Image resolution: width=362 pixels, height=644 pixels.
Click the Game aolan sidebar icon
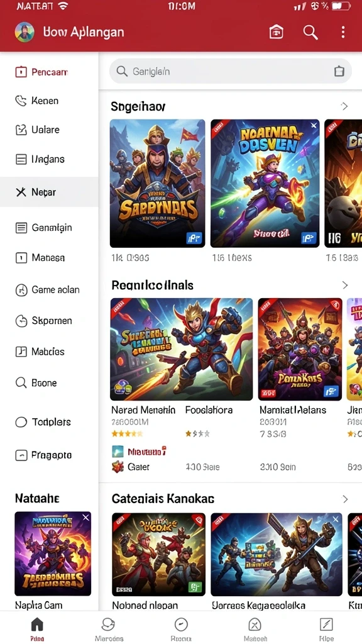click(x=21, y=290)
